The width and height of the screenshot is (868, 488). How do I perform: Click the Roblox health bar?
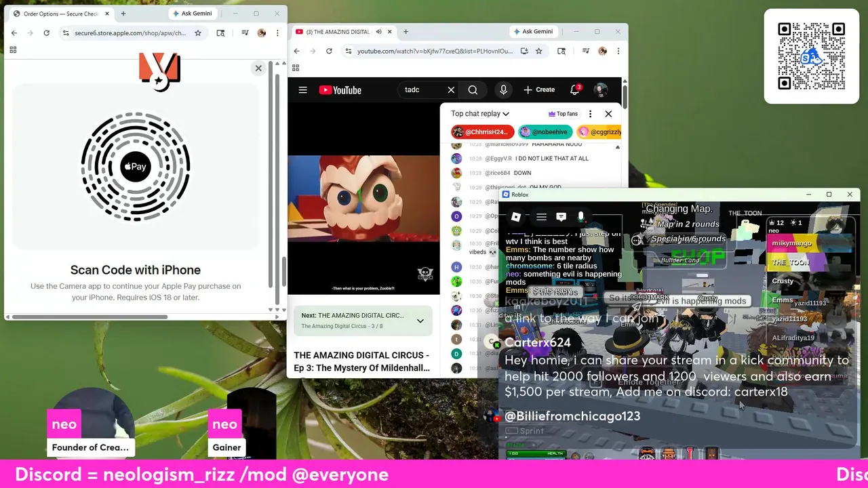click(x=536, y=453)
